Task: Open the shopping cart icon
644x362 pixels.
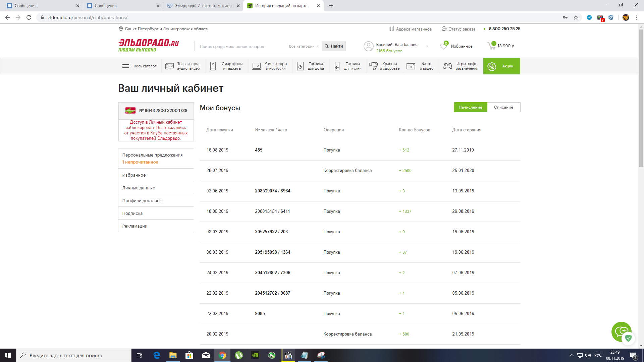Action: (491, 46)
